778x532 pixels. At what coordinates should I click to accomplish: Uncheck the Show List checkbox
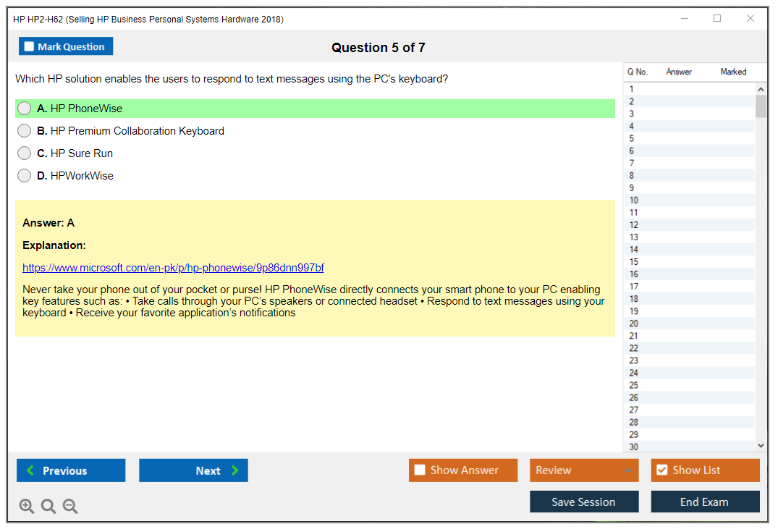661,470
